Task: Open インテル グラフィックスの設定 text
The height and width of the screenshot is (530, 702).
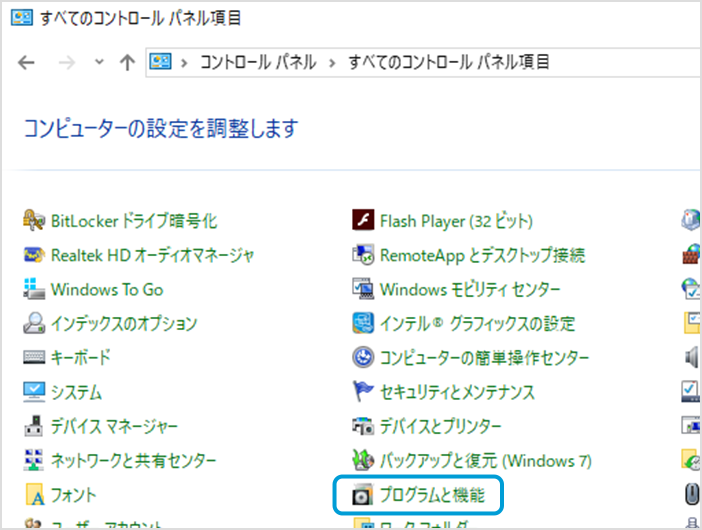Action: tap(477, 324)
